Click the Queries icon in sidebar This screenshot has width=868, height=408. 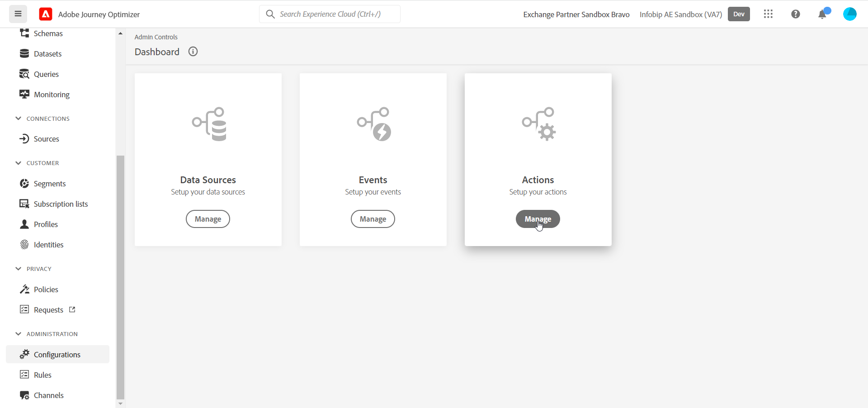point(24,74)
